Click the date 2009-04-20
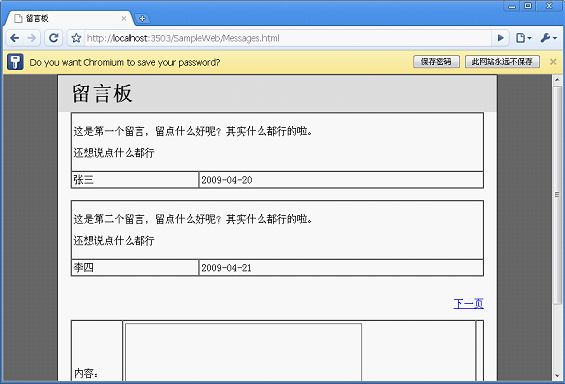565x384 pixels. 227,180
